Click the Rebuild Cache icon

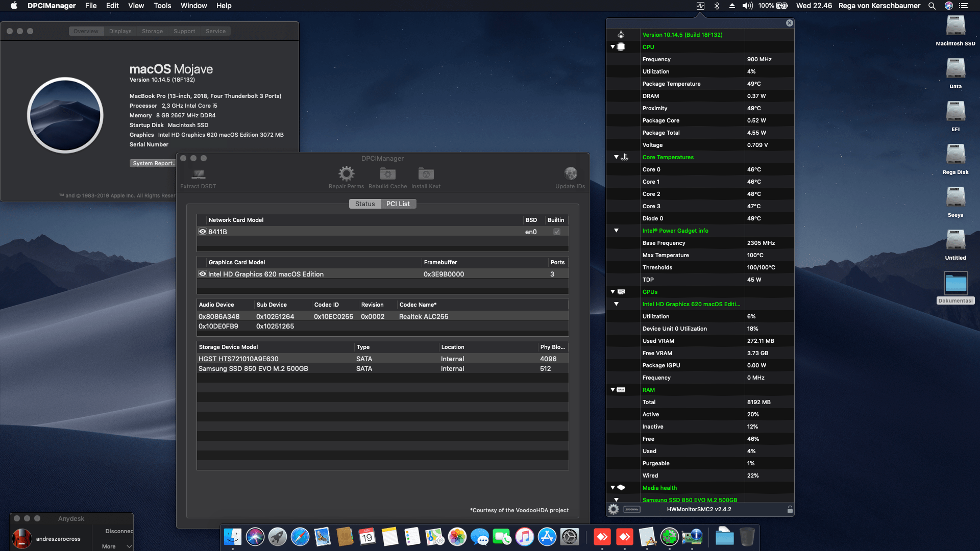tap(387, 173)
